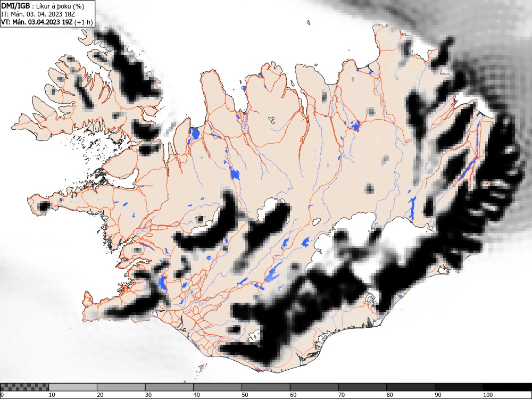The image size is (532, 399).
Task: Click the '10' legend label
Action: (x=52, y=395)
